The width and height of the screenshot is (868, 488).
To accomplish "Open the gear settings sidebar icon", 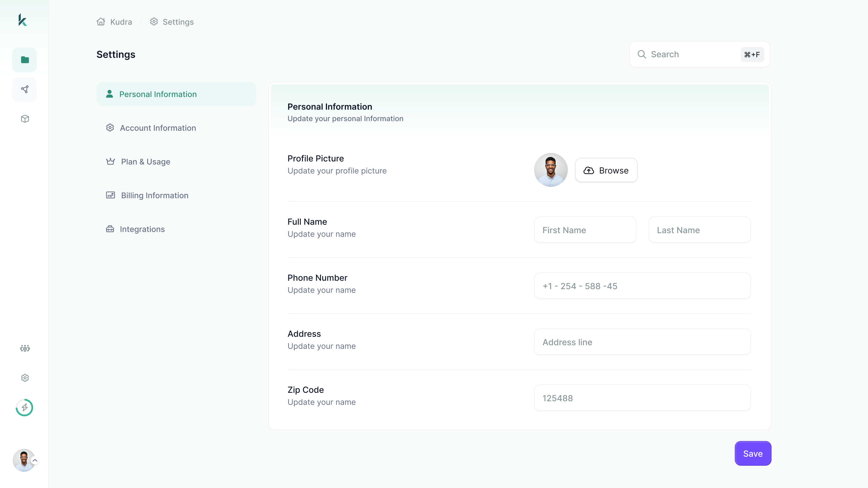I will pyautogui.click(x=25, y=377).
